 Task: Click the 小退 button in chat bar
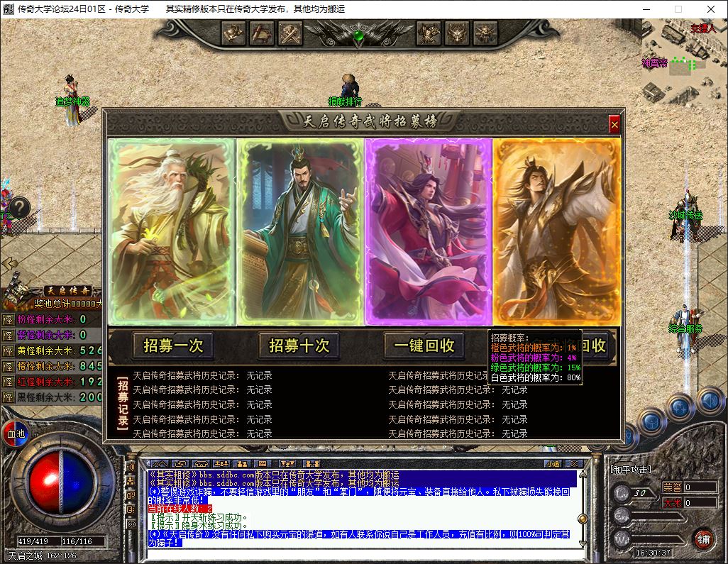[553, 463]
